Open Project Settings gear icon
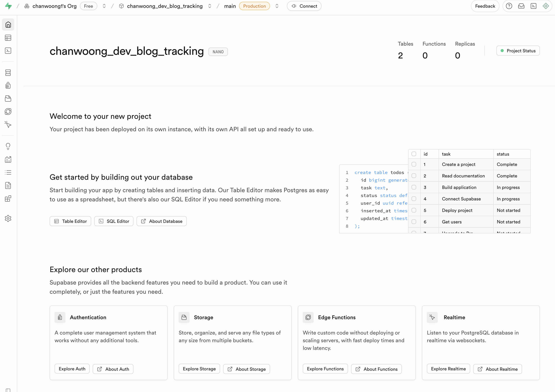 [x=8, y=218]
